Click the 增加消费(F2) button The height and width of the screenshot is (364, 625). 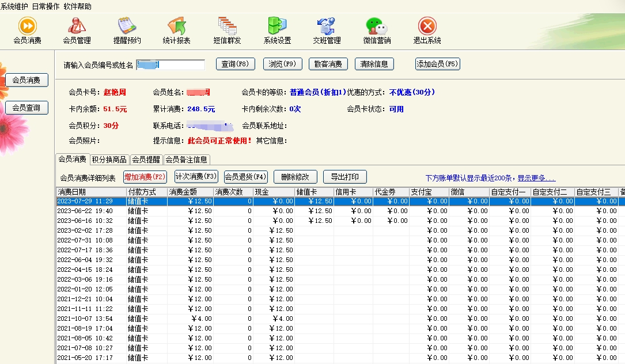tap(145, 177)
